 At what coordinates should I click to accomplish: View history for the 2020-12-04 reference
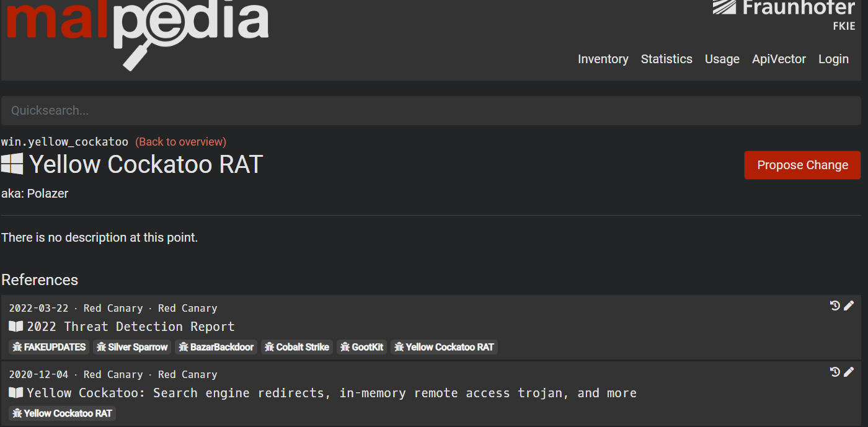(835, 372)
